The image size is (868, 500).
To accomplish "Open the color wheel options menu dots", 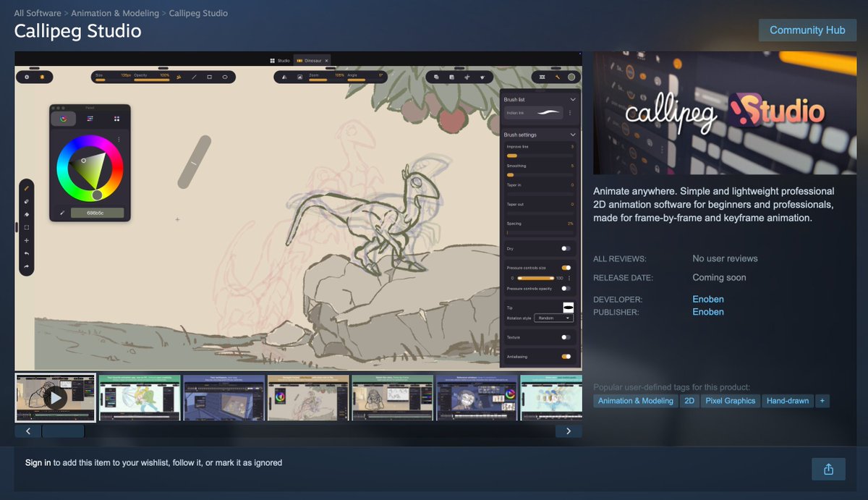I will [119, 139].
